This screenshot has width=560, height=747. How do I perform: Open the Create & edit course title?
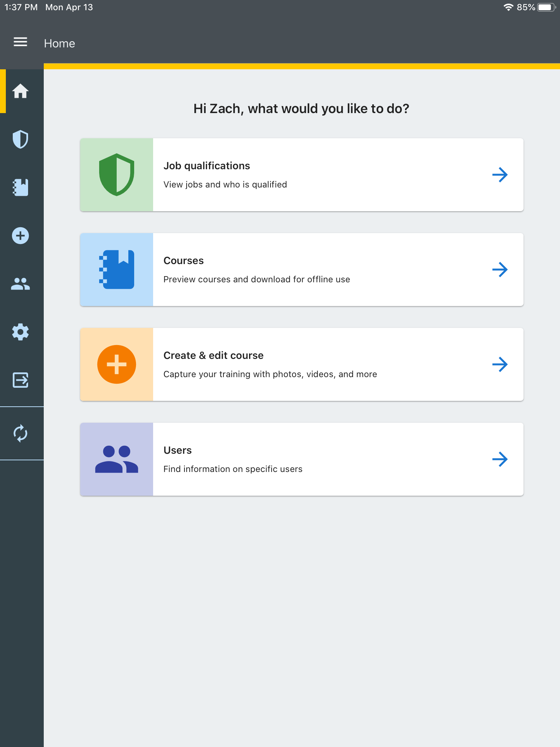point(213,356)
